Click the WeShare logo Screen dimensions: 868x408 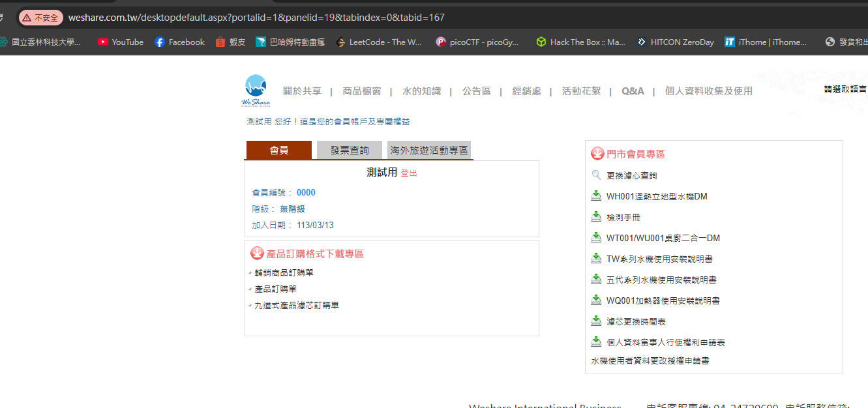[x=256, y=91]
